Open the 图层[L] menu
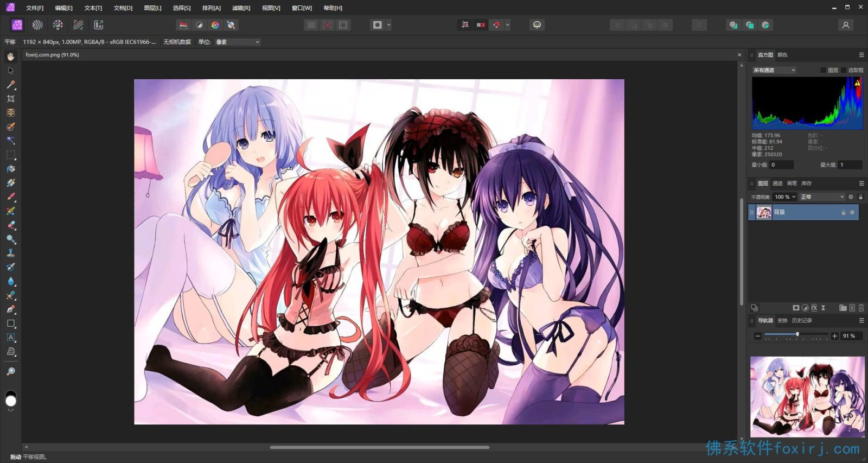 coord(152,8)
